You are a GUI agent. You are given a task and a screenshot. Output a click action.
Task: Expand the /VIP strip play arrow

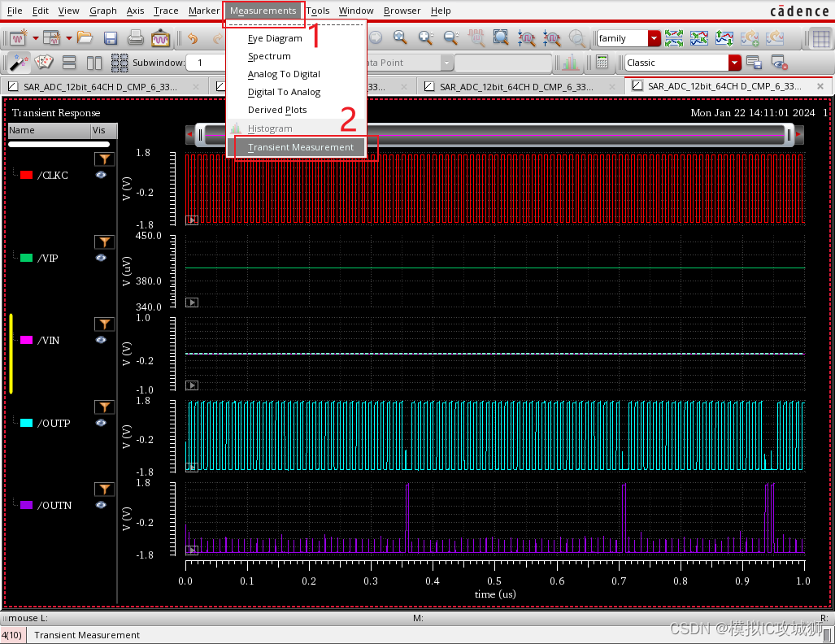point(192,302)
